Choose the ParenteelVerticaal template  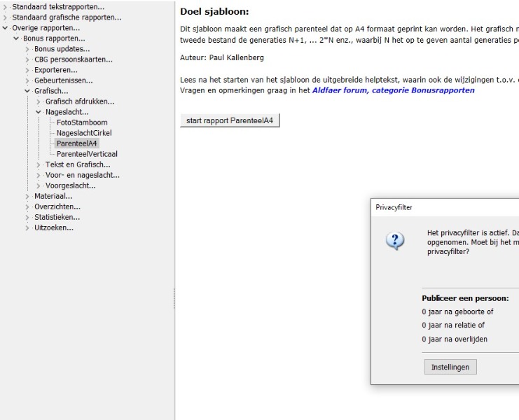pyautogui.click(x=87, y=154)
